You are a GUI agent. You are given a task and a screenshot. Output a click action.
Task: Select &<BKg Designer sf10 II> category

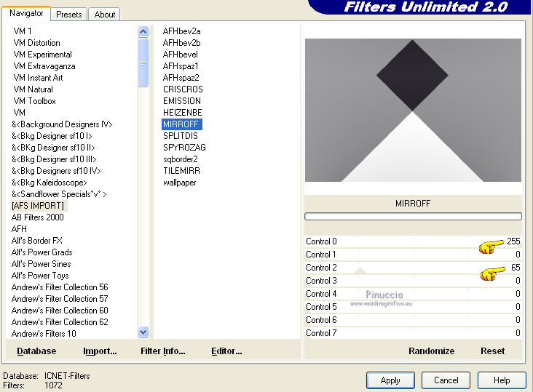coord(53,148)
